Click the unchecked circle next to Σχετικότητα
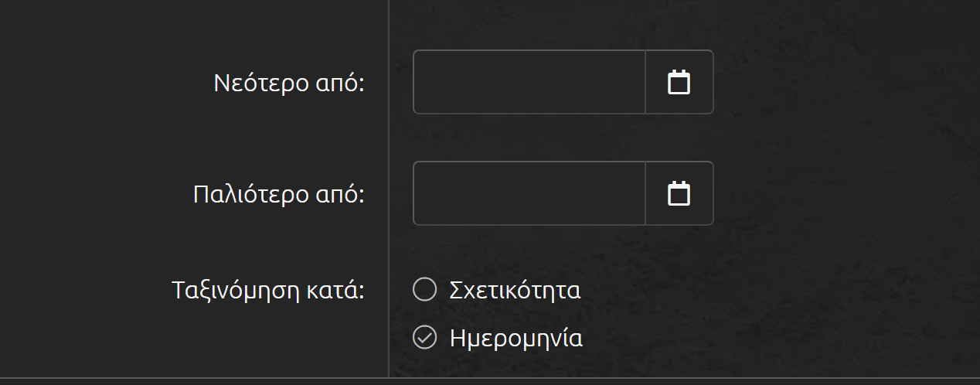Image resolution: width=980 pixels, height=385 pixels. 425,290
